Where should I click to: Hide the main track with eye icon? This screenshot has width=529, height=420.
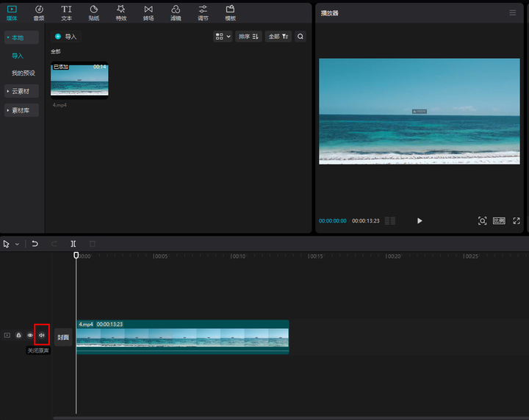(30, 335)
